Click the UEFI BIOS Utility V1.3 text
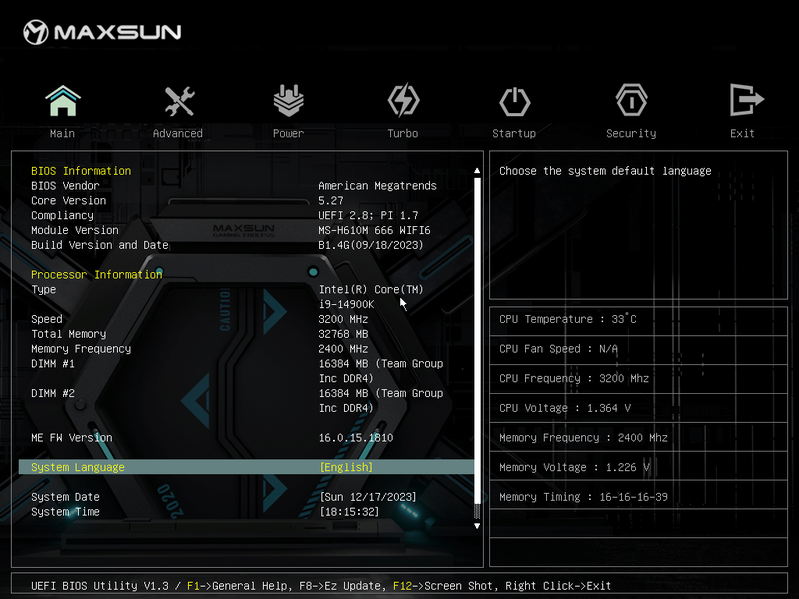799x599 pixels. pos(99,586)
